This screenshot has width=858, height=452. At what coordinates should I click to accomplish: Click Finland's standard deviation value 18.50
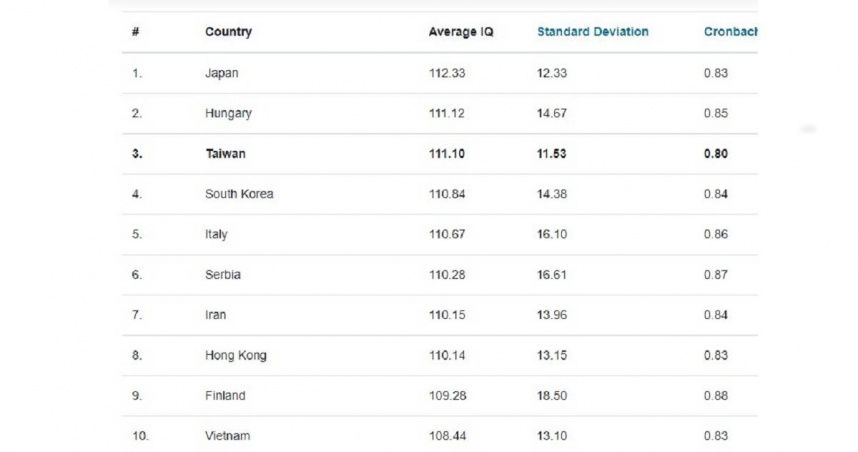pyautogui.click(x=552, y=396)
